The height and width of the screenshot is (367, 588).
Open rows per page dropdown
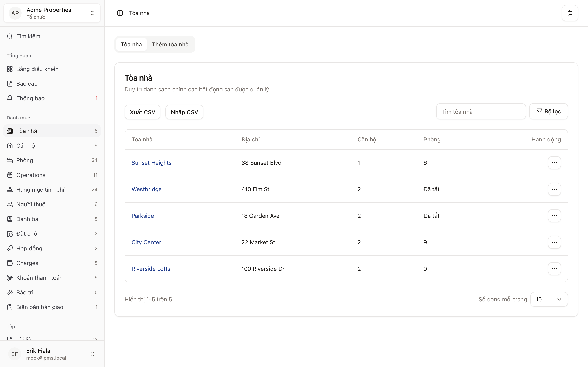coord(549,299)
